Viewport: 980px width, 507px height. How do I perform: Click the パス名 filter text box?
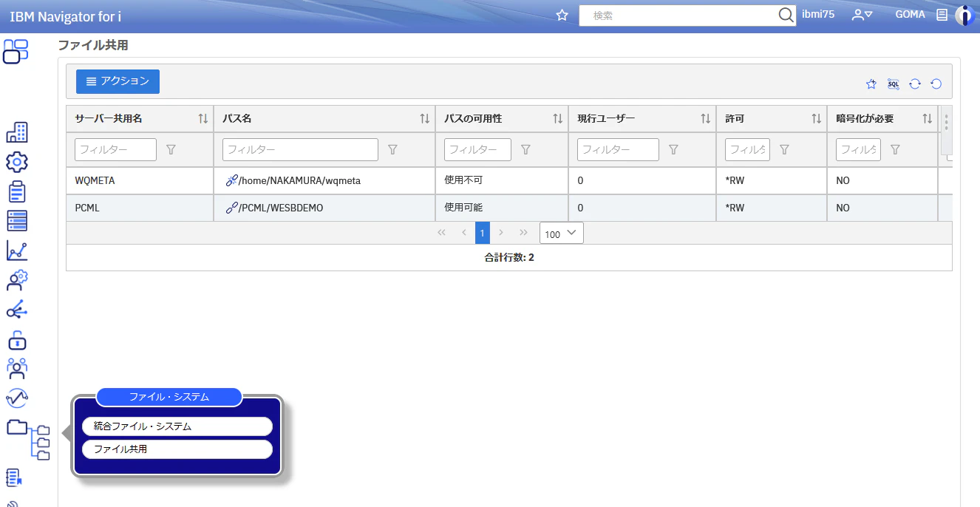coord(301,149)
